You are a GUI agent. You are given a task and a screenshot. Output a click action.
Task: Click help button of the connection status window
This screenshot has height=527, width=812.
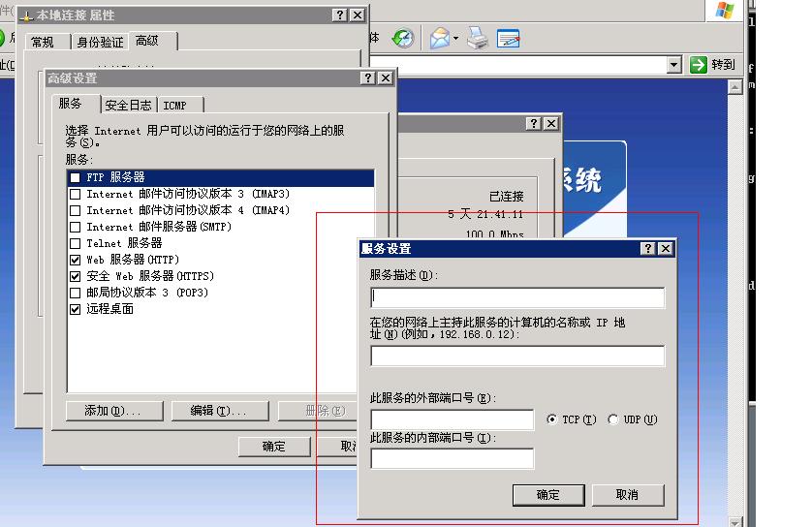coord(533,124)
